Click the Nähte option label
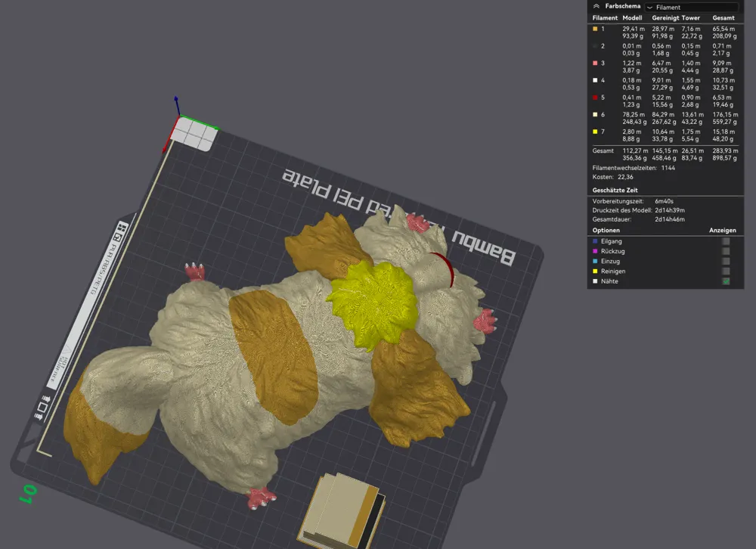 tap(609, 281)
